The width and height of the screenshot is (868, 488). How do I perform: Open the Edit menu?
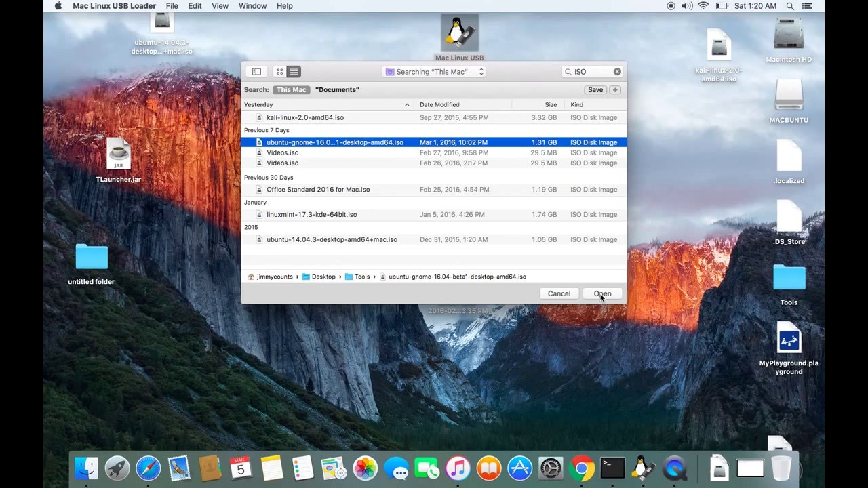195,6
